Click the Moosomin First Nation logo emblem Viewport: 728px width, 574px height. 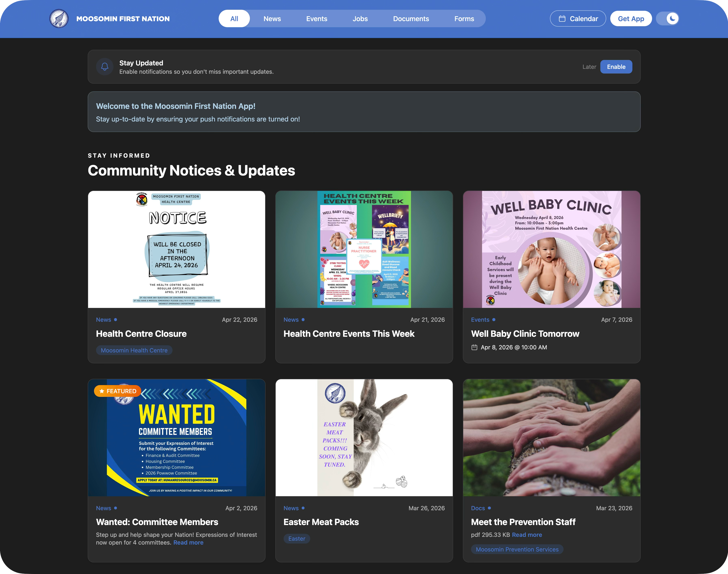(x=59, y=18)
